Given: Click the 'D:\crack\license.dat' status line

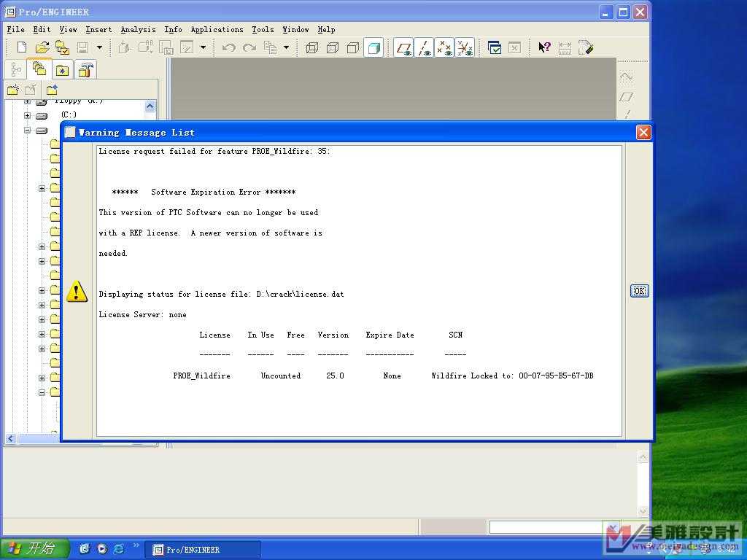Looking at the screenshot, I should pos(221,294).
